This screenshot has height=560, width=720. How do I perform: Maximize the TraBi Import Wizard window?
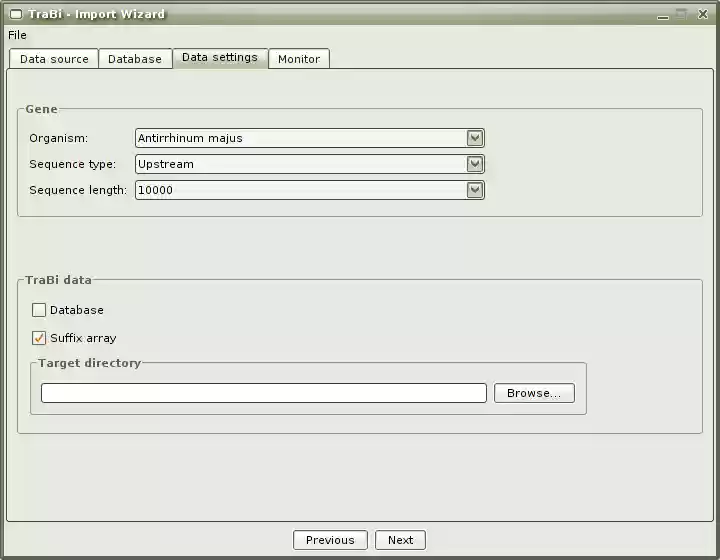coord(682,14)
